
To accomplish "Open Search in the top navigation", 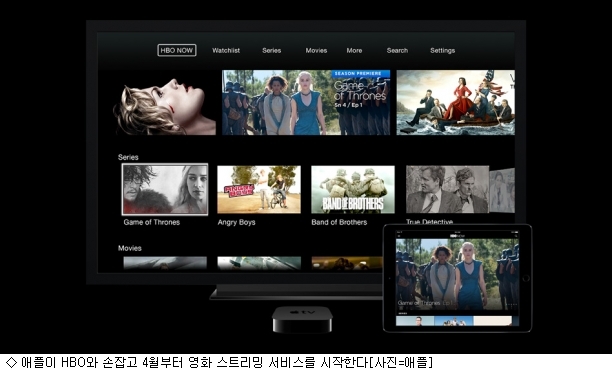I will 397,50.
